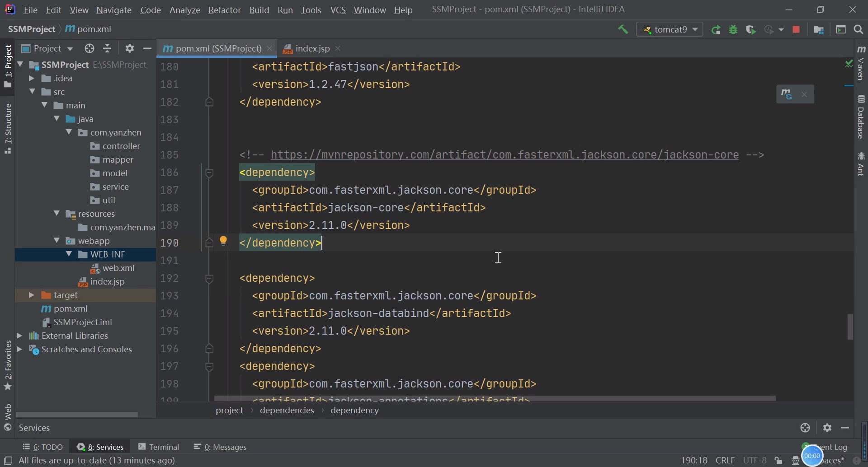Expand the target folder in project tree
The height and width of the screenshot is (467, 868).
point(31,295)
